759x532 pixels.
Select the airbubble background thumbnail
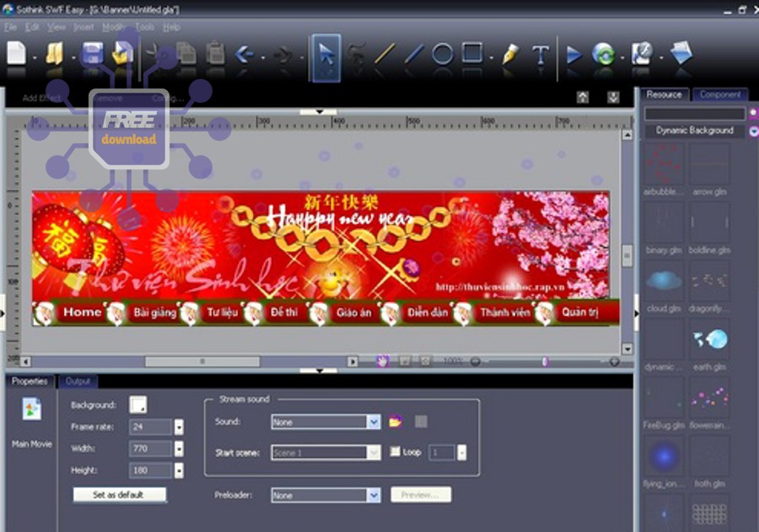pos(665,164)
